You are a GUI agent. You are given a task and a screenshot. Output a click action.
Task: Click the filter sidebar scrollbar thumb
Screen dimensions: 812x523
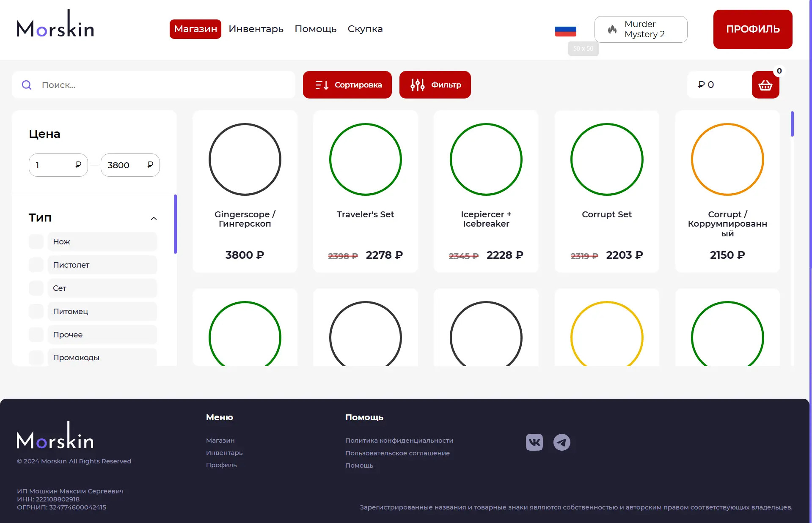(175, 224)
